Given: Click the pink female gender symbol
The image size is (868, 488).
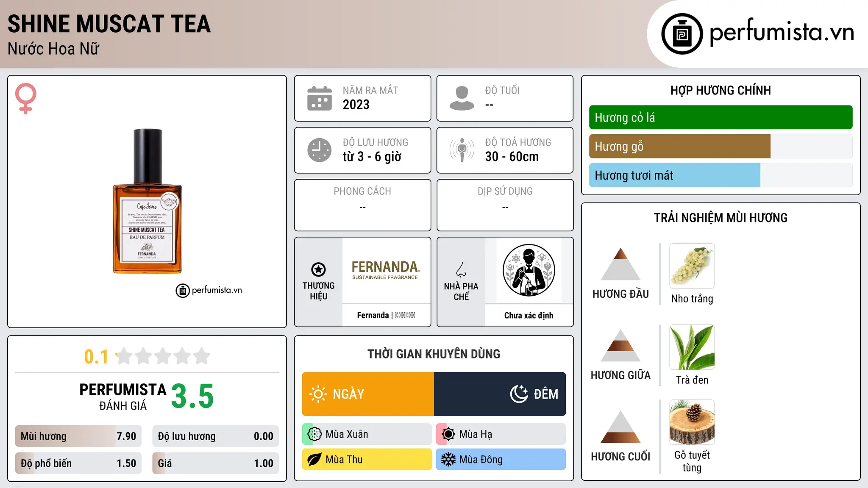Looking at the screenshot, I should (x=26, y=98).
